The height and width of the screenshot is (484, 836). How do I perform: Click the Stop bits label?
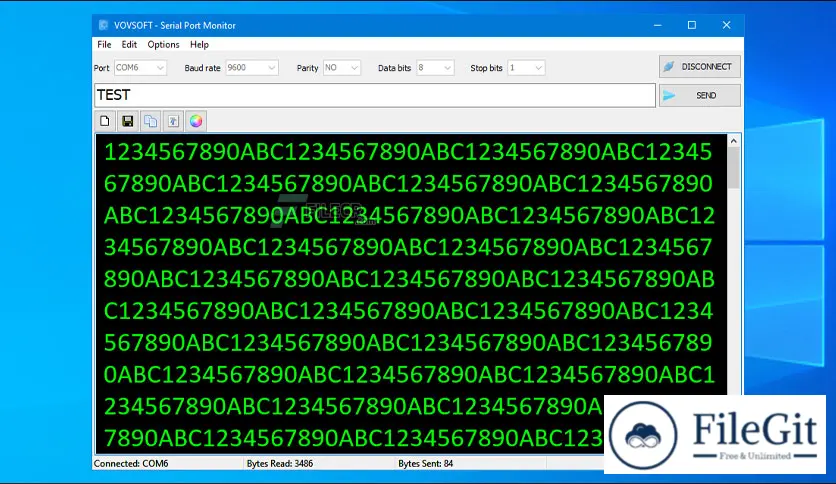coord(486,68)
